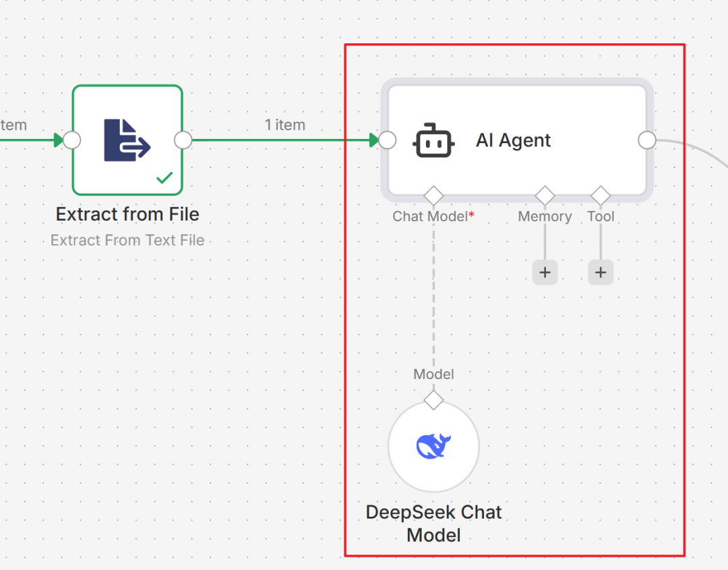Add a Memory sub-node with the plus button
Viewport: 728px width, 570px height.
point(545,272)
